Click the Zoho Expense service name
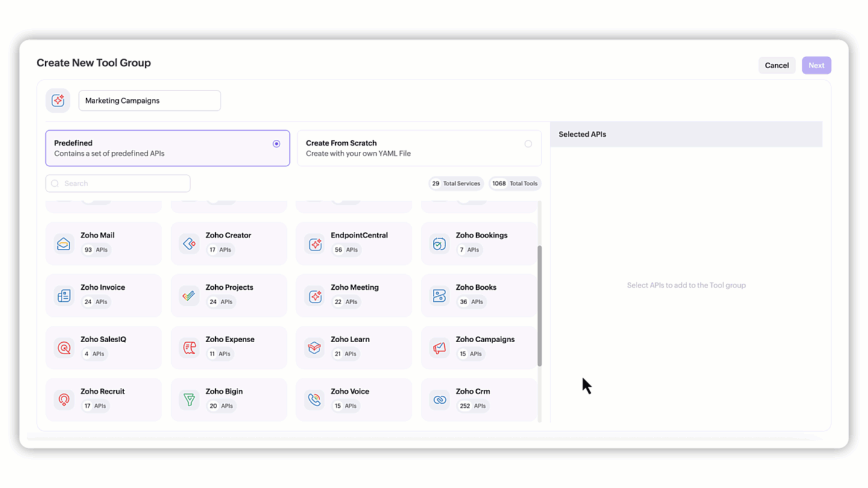Screen dimensions: 868x488 230,339
